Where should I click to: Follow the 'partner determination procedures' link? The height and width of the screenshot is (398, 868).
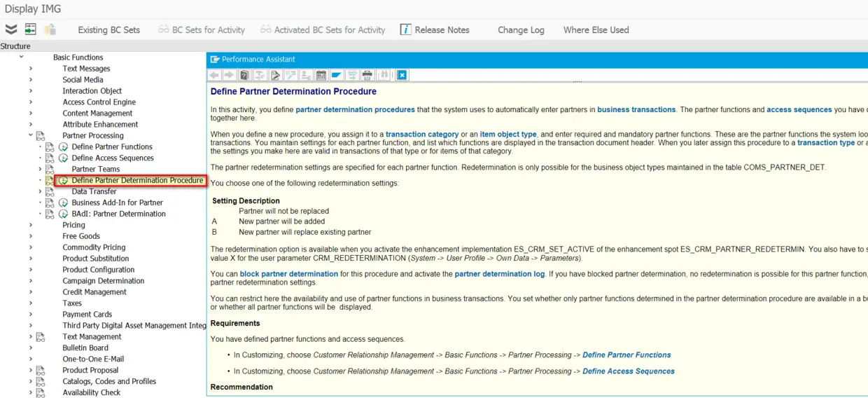(355, 109)
